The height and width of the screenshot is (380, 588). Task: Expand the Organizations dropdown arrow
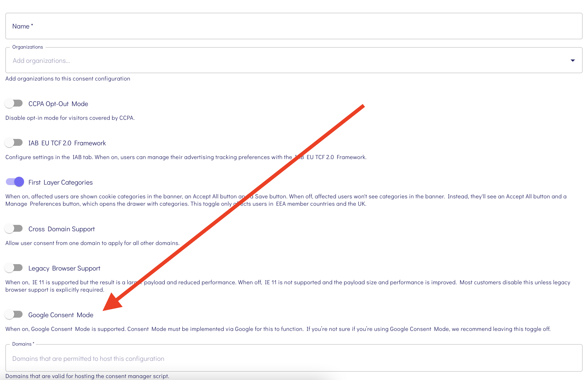click(x=572, y=60)
